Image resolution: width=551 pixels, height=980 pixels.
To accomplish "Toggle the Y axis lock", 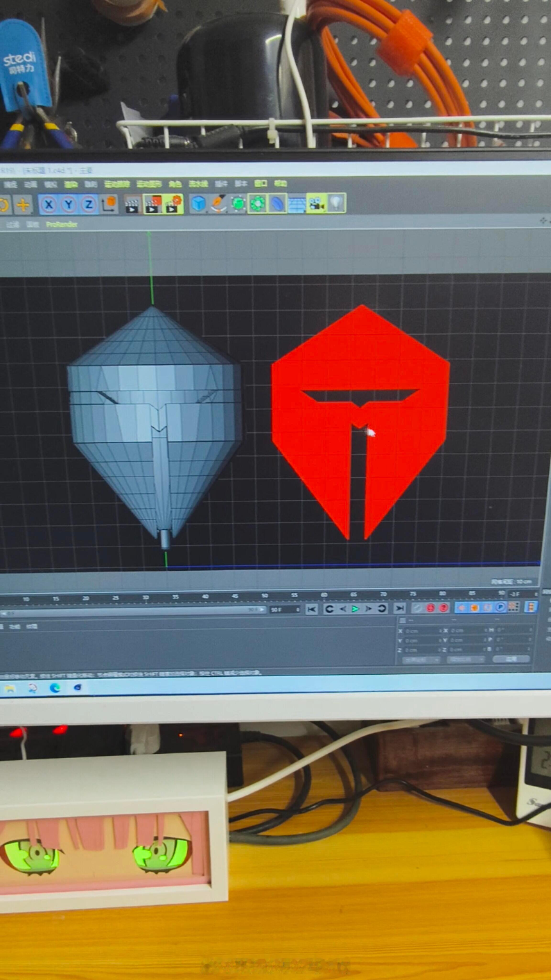I will 68,205.
